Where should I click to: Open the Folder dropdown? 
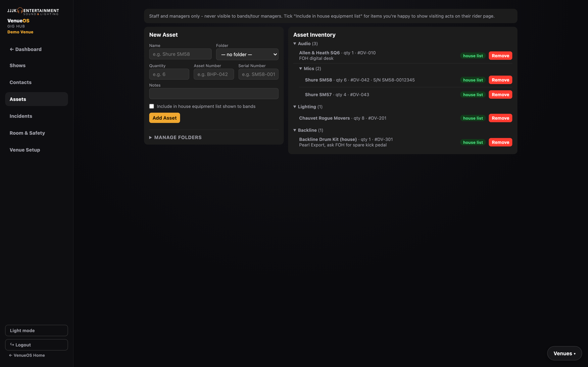247,54
